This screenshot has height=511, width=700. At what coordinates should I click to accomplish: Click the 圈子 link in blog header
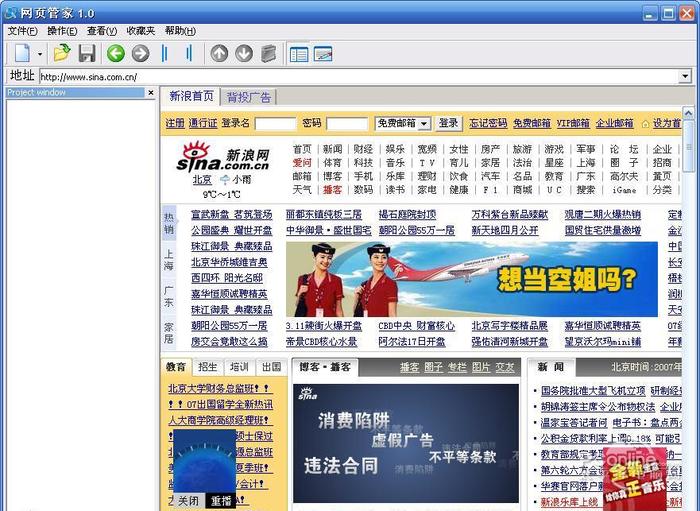click(x=433, y=367)
